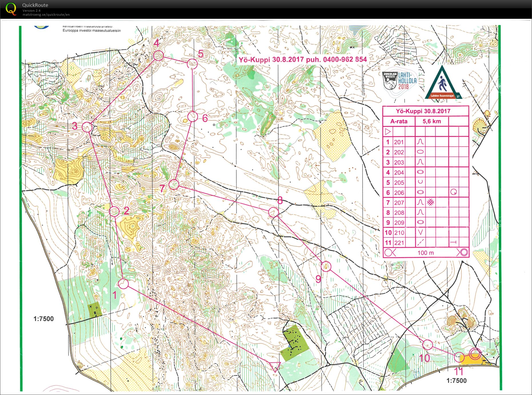This screenshot has height=395, width=532.
Task: Click the double-circle finish marker
Action: [476, 354]
